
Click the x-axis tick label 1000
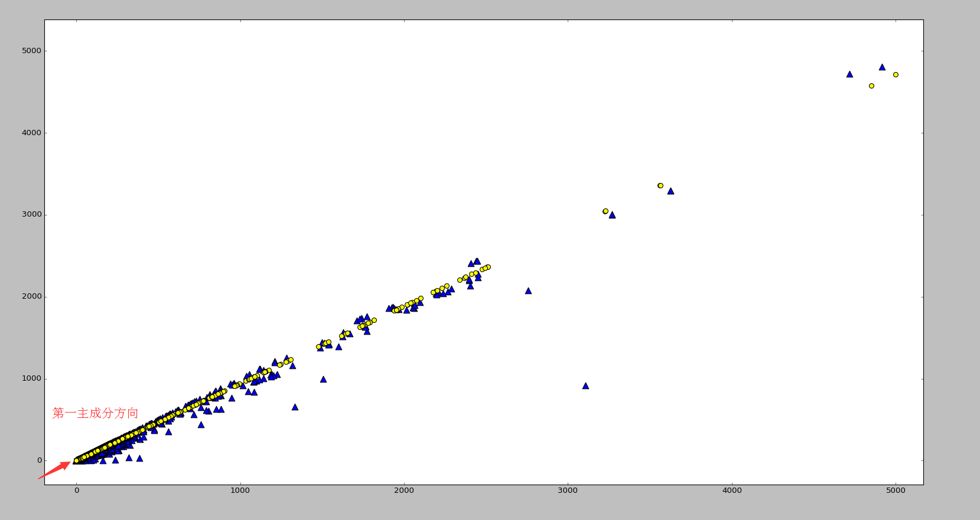(x=240, y=490)
